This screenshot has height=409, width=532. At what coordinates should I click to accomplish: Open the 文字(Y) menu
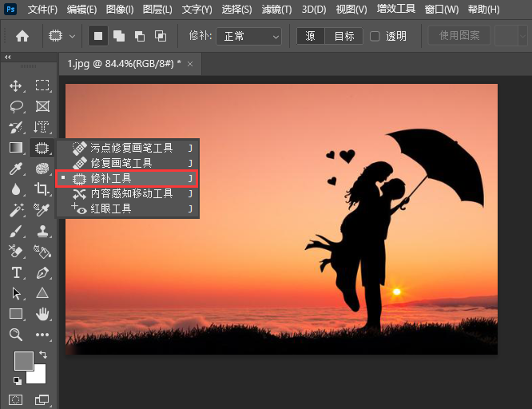[x=197, y=10]
